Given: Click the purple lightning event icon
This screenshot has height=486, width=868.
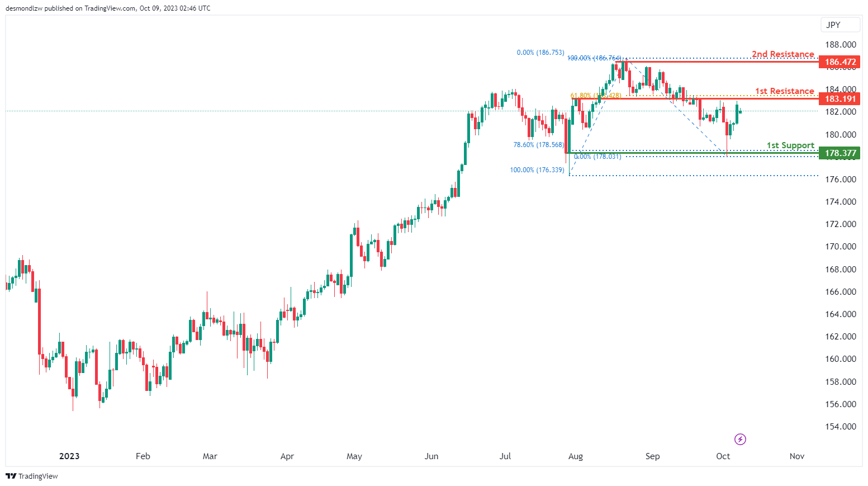Looking at the screenshot, I should 740,439.
